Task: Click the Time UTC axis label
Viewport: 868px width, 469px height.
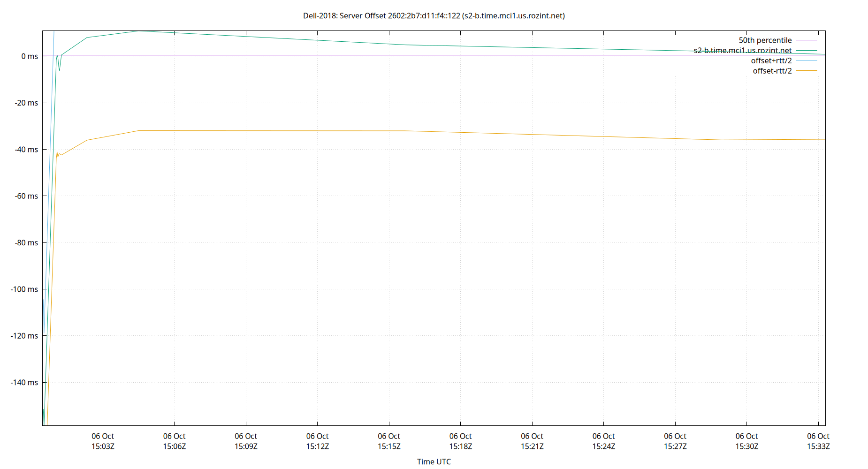Action: pos(434,461)
